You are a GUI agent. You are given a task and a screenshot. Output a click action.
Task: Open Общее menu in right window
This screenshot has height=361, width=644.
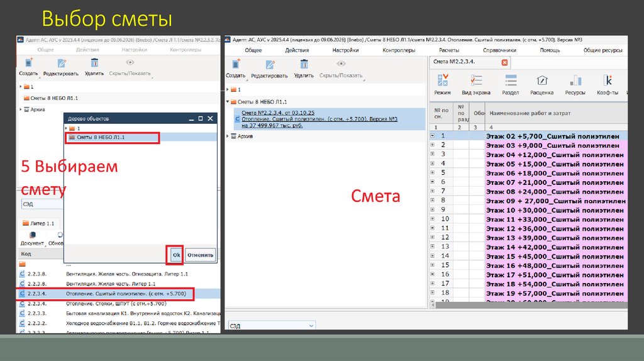[x=253, y=50]
